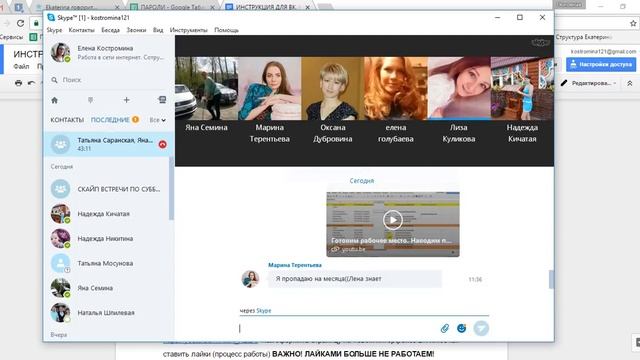The width and height of the screenshot is (640, 360).
Task: Click the Chrome bookmark star icon
Action: tap(633, 24)
